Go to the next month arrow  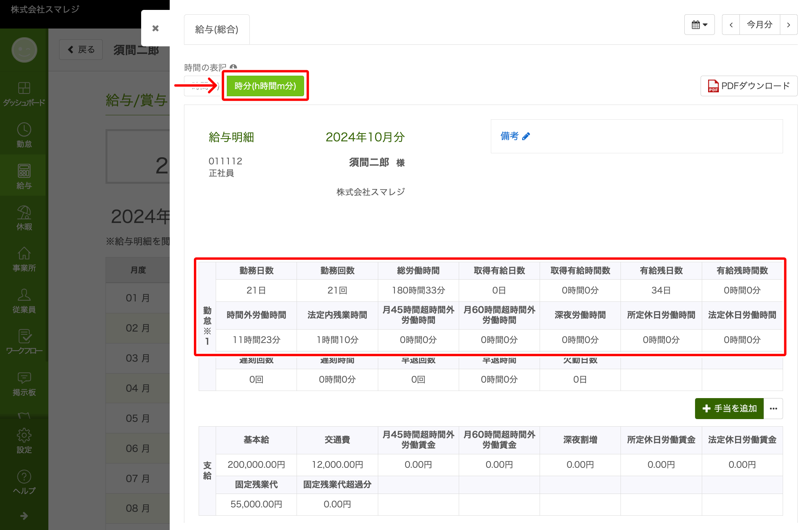coord(789,25)
